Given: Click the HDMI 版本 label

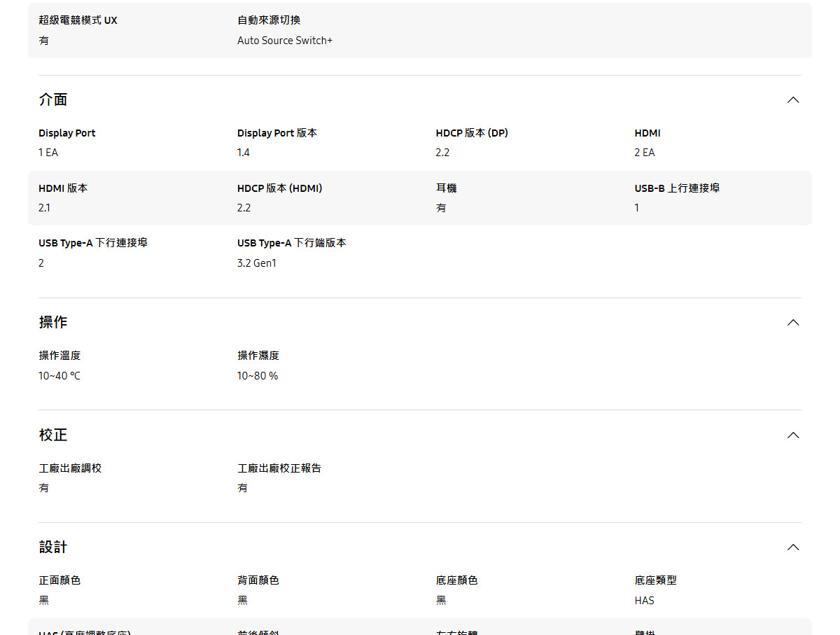Looking at the screenshot, I should pyautogui.click(x=63, y=188).
